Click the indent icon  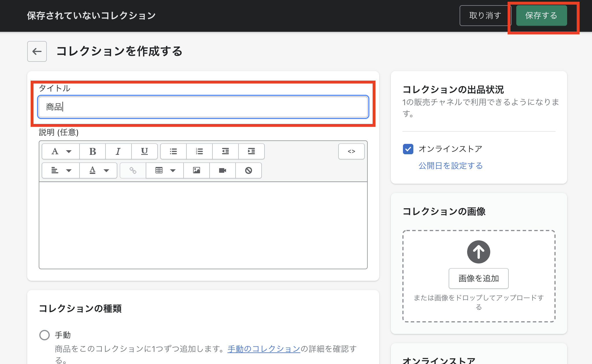(x=251, y=151)
